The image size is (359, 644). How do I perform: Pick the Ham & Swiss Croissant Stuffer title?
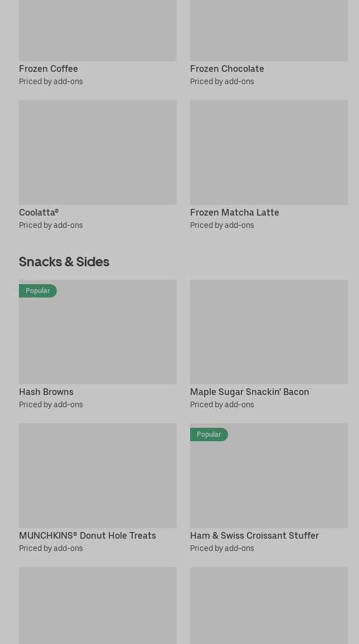click(x=254, y=536)
